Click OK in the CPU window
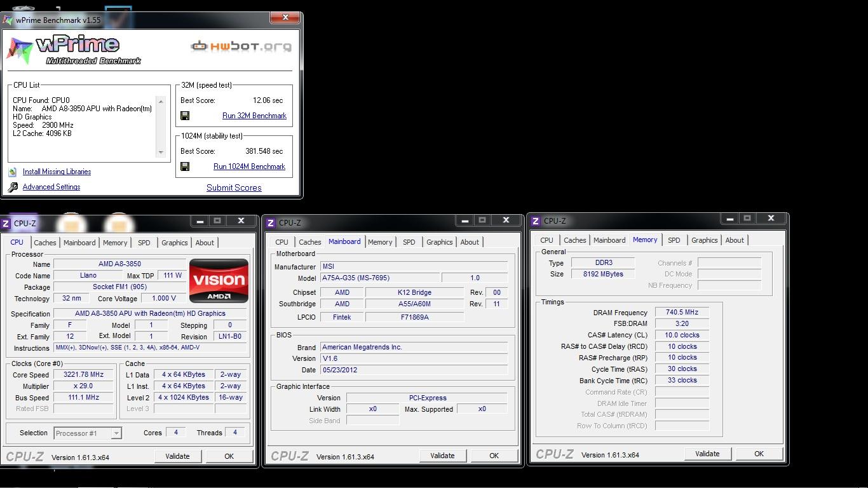The image size is (868, 488). pyautogui.click(x=229, y=456)
